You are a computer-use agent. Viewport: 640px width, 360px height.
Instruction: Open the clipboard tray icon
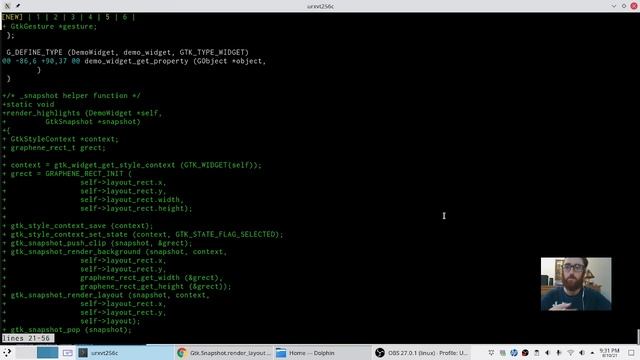537,353
